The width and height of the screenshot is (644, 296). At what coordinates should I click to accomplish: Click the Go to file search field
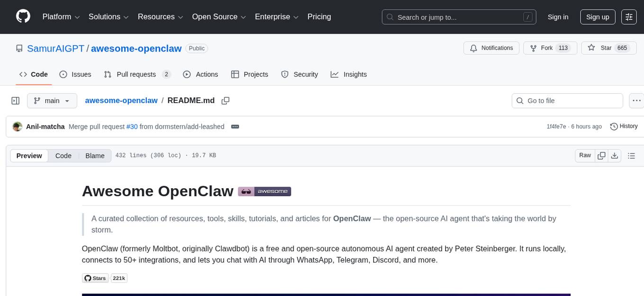click(x=567, y=100)
